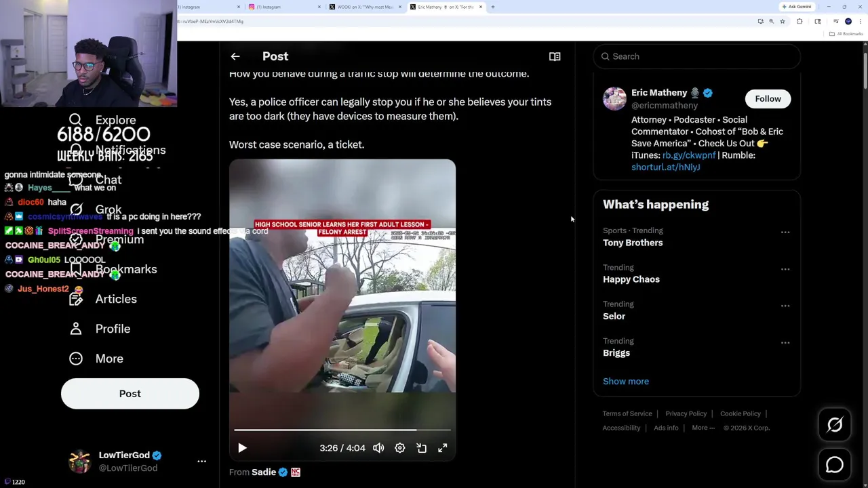This screenshot has width=868, height=488.
Task: Expand video to fullscreen
Action: tap(442, 448)
